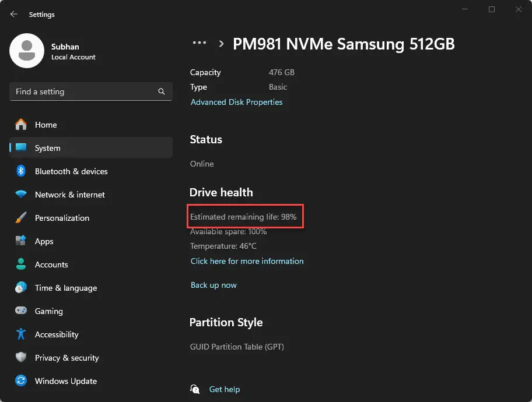Open Get help for this page
This screenshot has width=532, height=402.
coord(225,389)
